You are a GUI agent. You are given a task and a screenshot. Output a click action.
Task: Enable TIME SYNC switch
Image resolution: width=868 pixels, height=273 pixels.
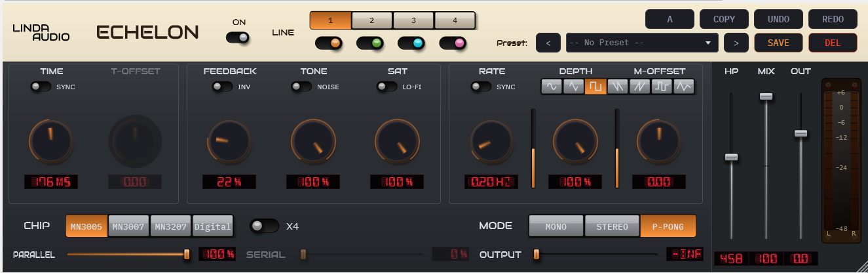coord(41,87)
